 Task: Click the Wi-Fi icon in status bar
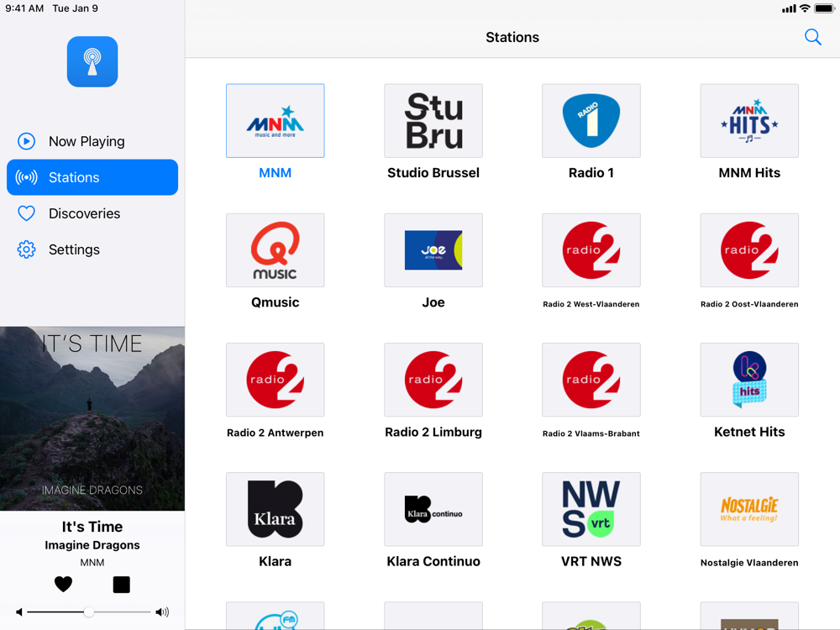[805, 8]
